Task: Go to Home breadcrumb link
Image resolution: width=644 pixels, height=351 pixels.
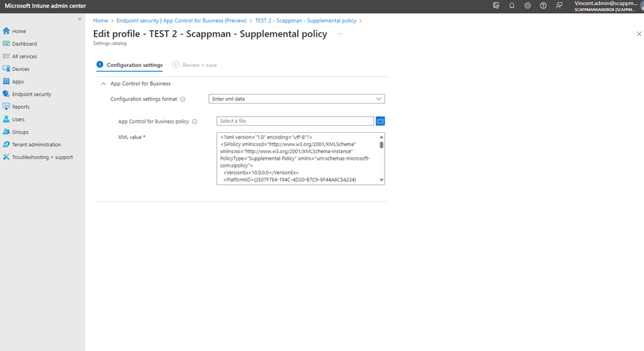Action: click(x=100, y=21)
